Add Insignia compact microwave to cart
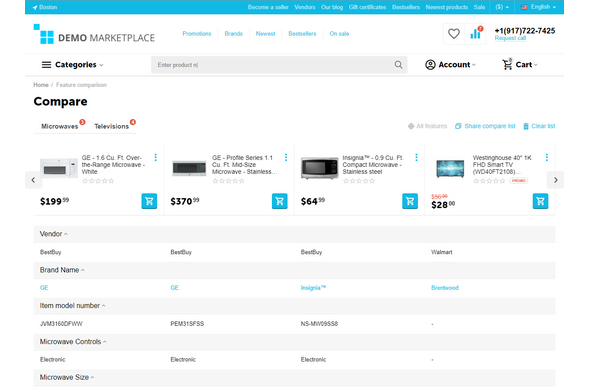 pyautogui.click(x=410, y=201)
